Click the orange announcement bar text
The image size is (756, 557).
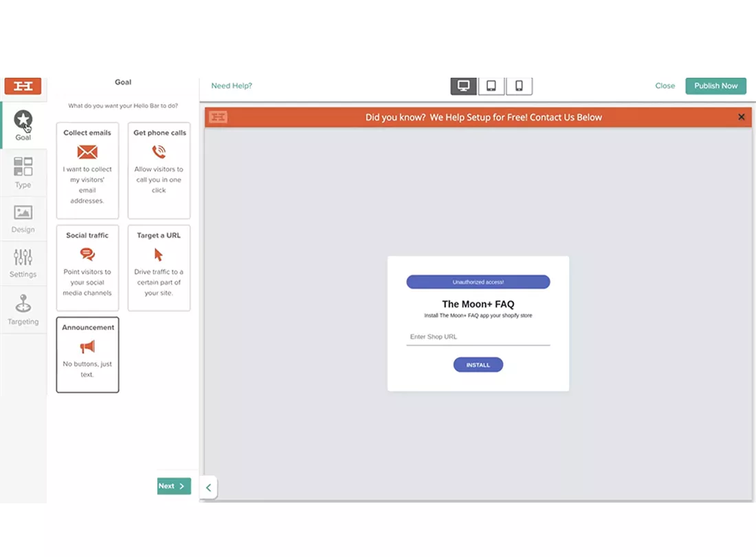coord(484,117)
